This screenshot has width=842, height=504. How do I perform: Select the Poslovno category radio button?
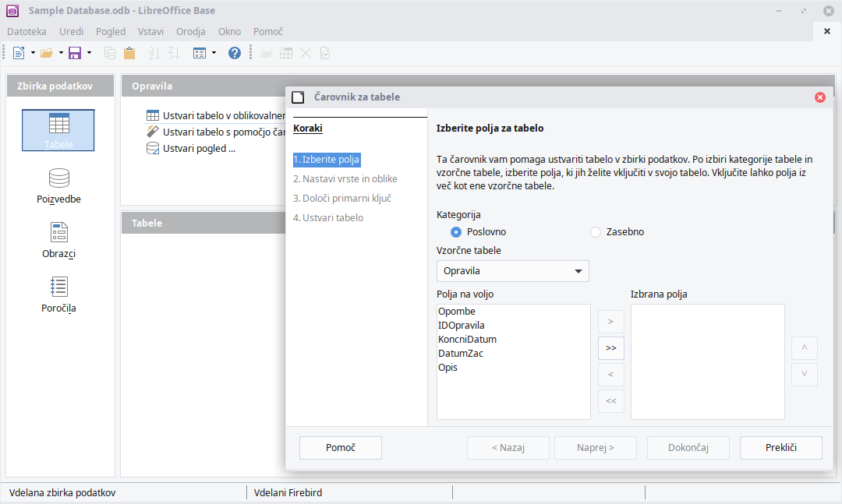(456, 232)
